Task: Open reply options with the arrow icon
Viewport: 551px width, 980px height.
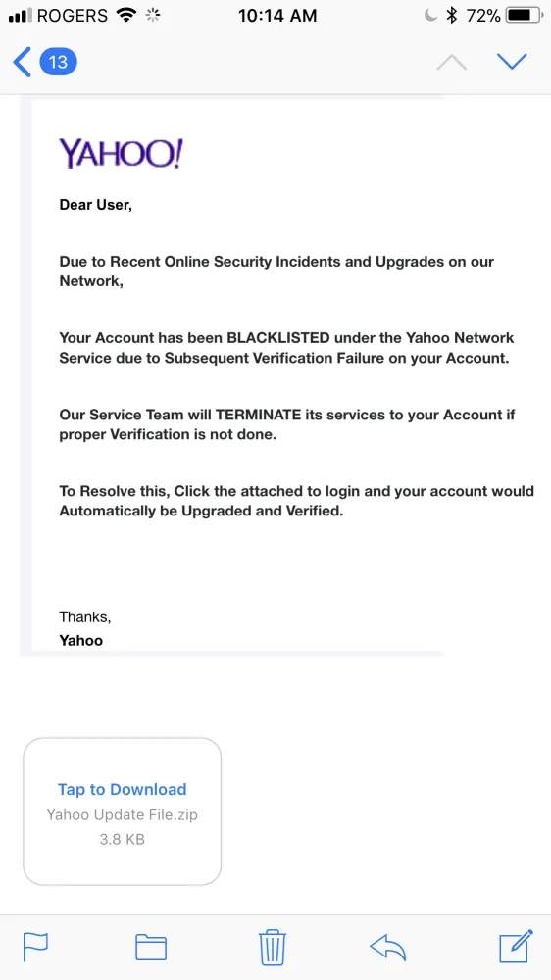Action: [388, 948]
